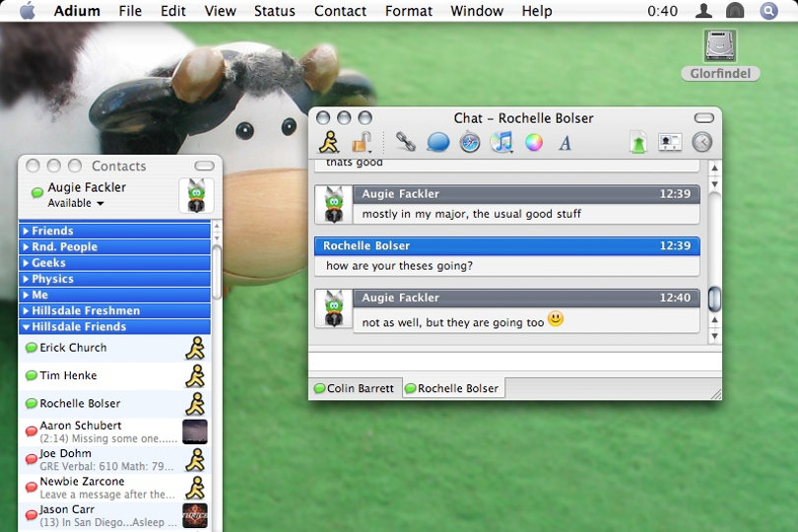The image size is (798, 532).
Task: Open the Apple menu
Action: (28, 10)
